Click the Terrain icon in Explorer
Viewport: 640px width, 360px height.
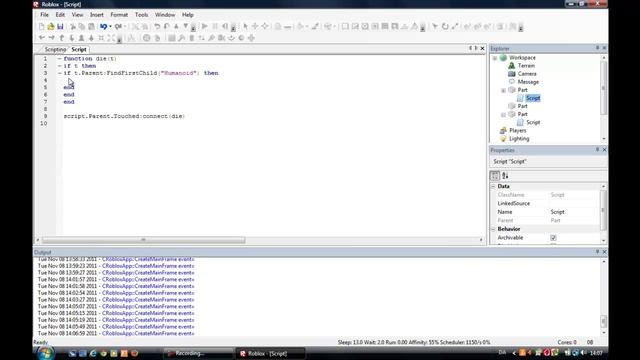(511, 65)
